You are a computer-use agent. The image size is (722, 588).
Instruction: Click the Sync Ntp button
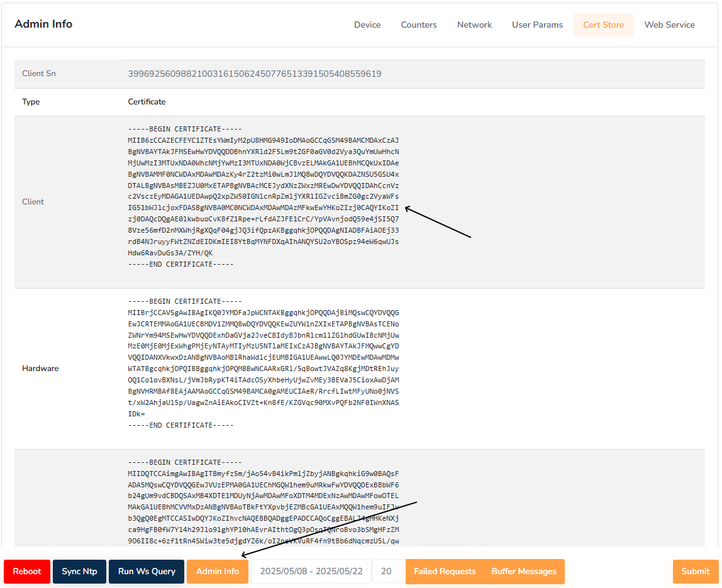coord(80,572)
